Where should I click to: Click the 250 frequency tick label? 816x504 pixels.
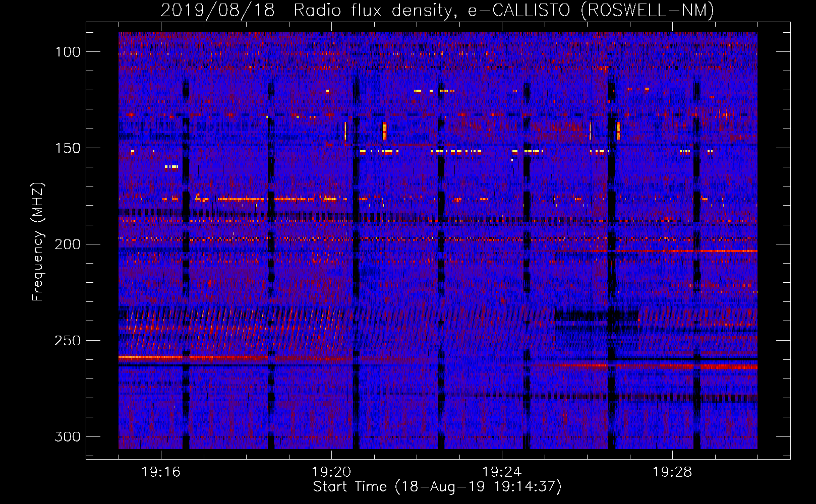(x=68, y=341)
